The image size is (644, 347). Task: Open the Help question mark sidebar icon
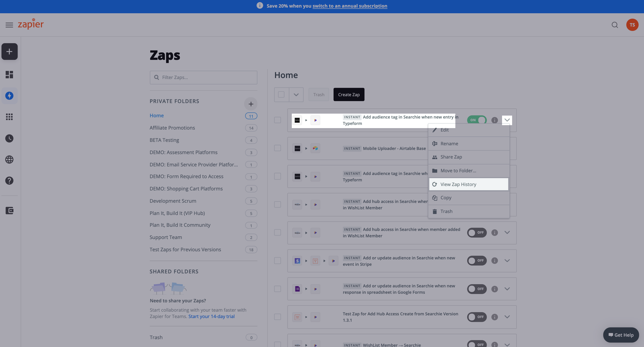click(10, 181)
